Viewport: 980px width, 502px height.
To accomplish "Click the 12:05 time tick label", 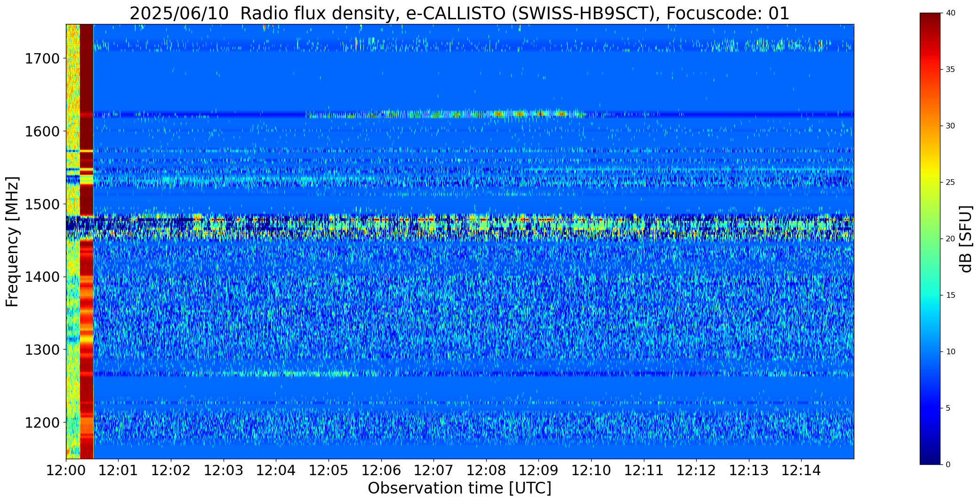I will click(329, 470).
